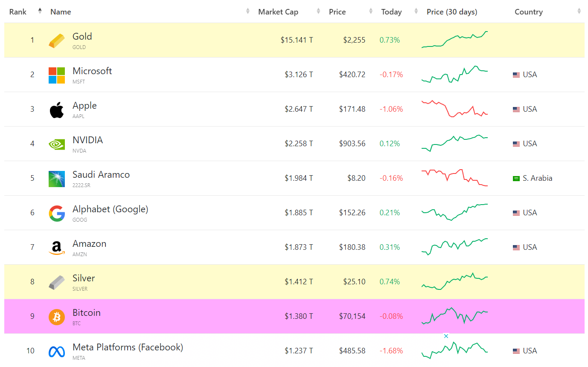The width and height of the screenshot is (588, 367).
Task: Open the Meta Platforms (Facebook) link
Action: pyautogui.click(x=128, y=347)
